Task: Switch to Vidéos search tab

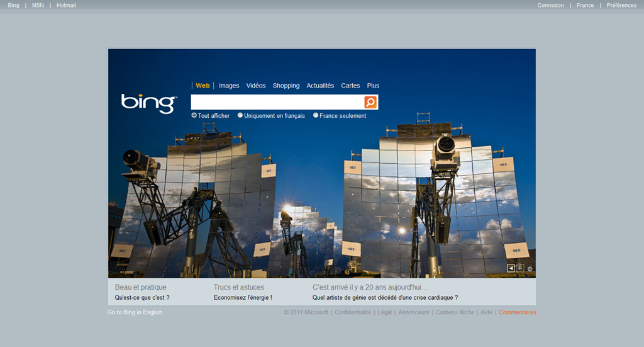Action: point(256,86)
